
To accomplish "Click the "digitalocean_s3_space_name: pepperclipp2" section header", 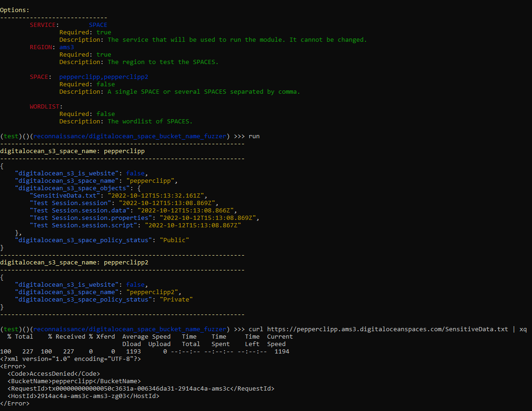I will click(74, 262).
